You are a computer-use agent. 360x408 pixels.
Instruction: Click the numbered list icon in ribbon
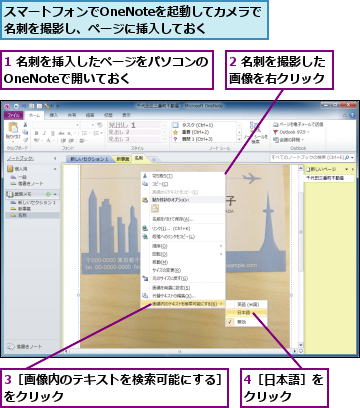pos(96,133)
